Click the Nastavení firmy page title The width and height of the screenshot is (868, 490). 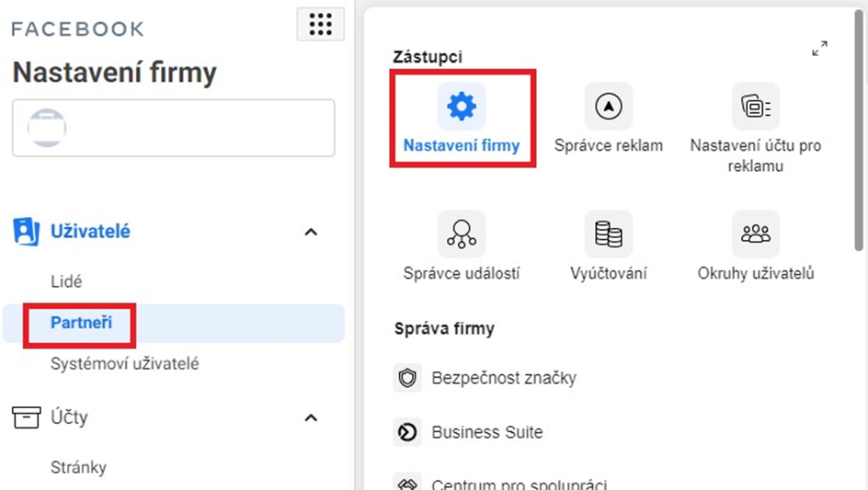115,73
